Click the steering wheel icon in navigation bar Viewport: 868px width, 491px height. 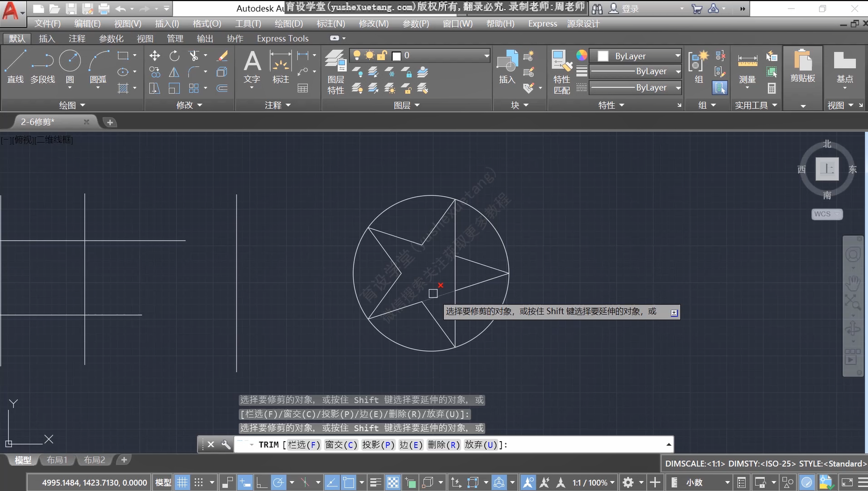853,255
